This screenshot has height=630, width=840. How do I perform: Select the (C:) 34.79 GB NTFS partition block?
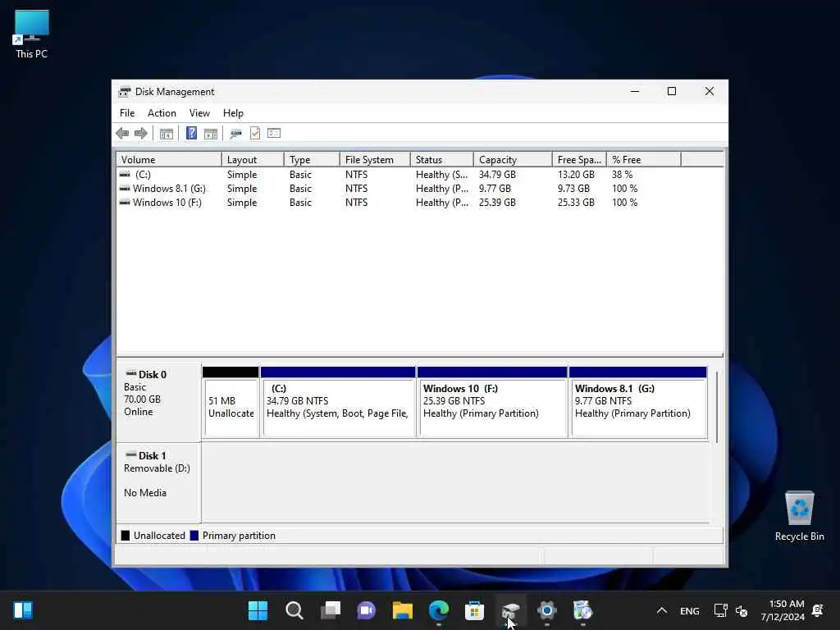(x=338, y=402)
